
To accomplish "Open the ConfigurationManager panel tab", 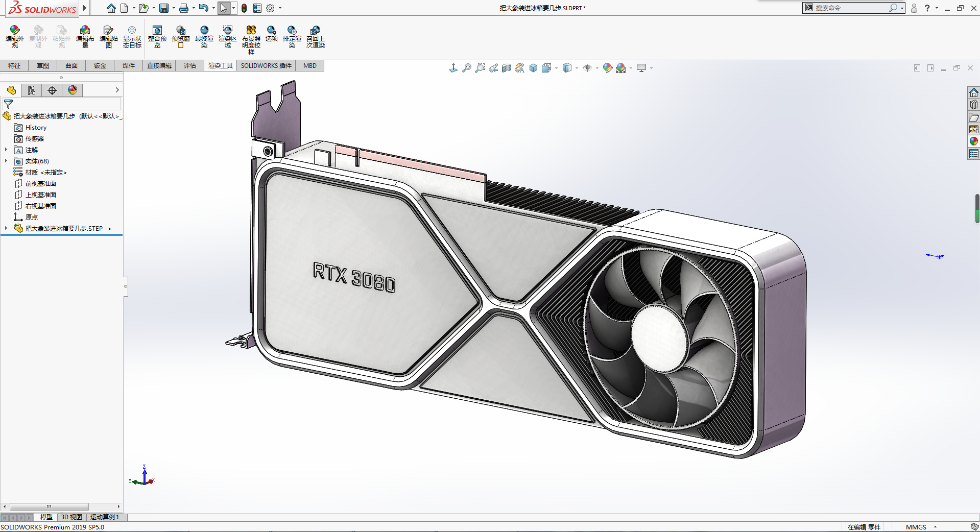I will [x=52, y=90].
